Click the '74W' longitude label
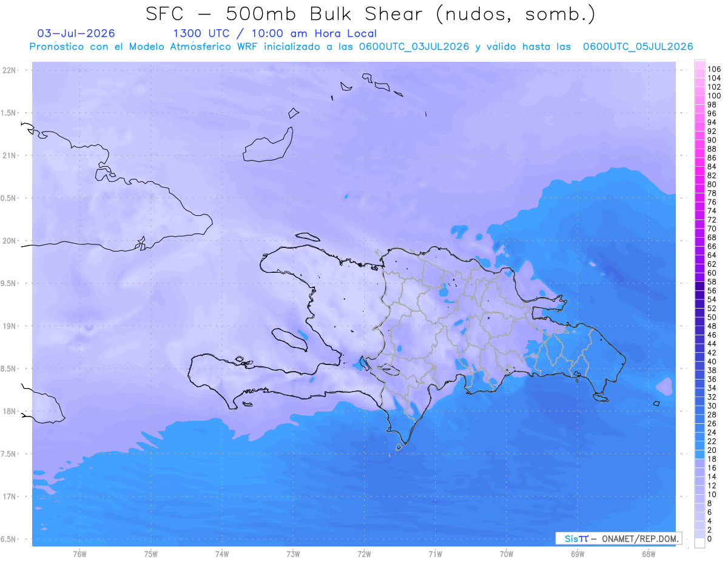Screen dimensions: 728x562 click(x=222, y=554)
